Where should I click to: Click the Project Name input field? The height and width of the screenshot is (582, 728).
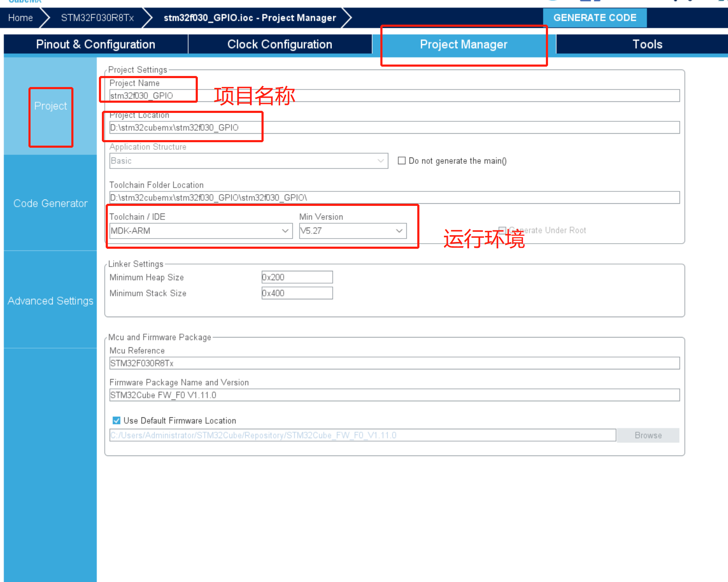pos(394,96)
